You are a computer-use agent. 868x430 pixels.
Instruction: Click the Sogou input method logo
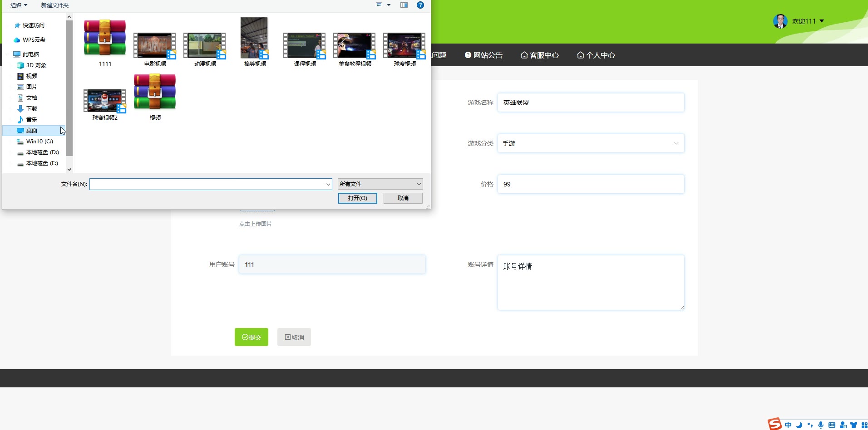coord(774,424)
